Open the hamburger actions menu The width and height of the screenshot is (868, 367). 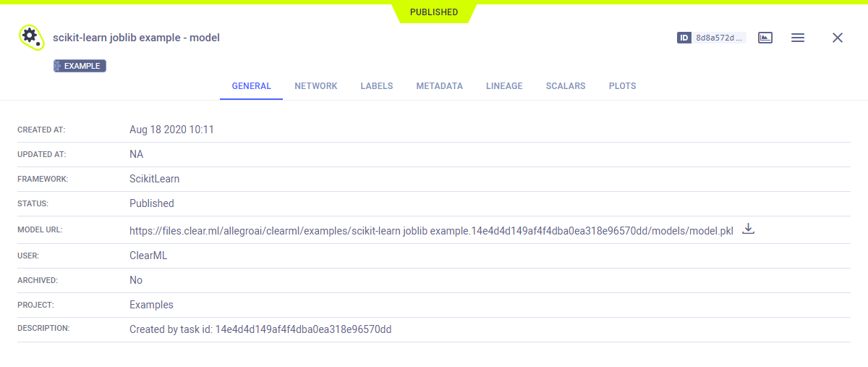(798, 38)
